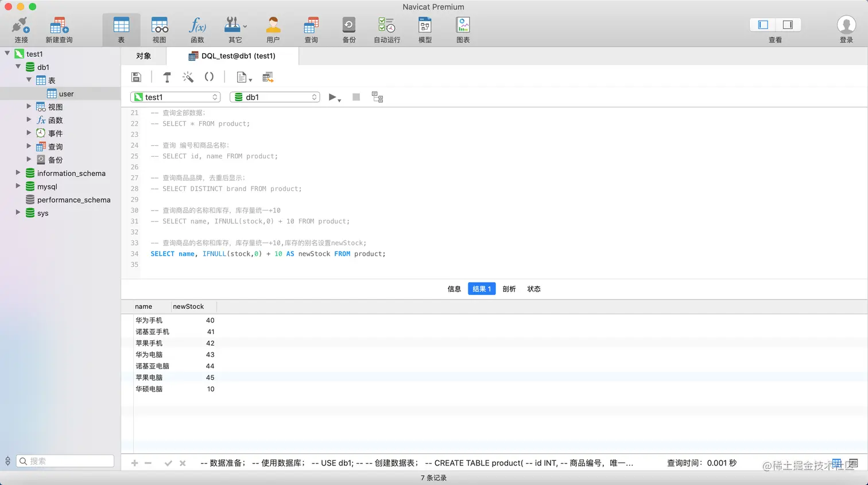
Task: Collapse the test1 connection tree node
Action: pyautogui.click(x=7, y=53)
